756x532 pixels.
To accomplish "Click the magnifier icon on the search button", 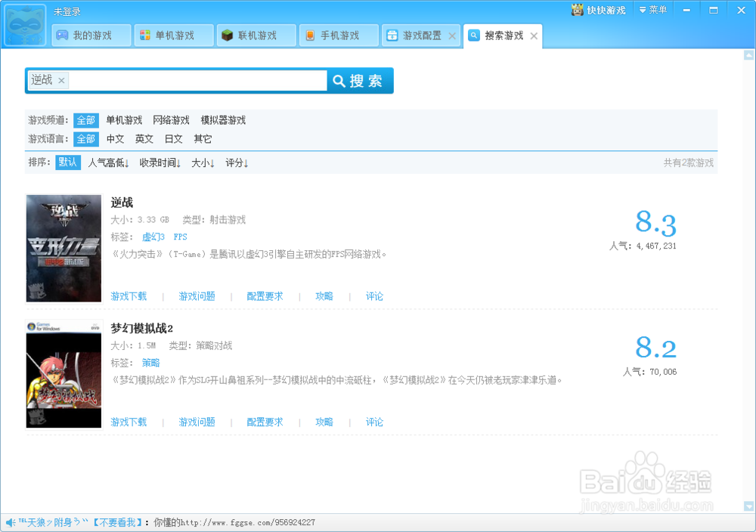I will tap(339, 81).
